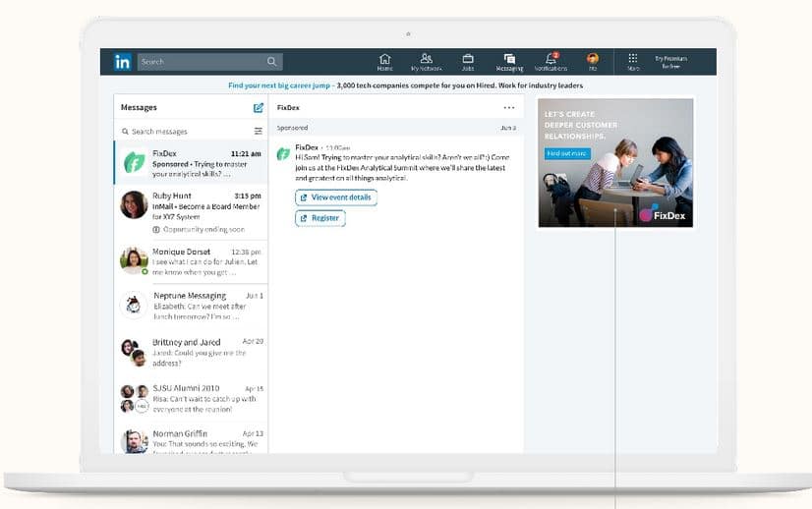Open the SJSU Alumni 2010 conversation

[x=191, y=398]
